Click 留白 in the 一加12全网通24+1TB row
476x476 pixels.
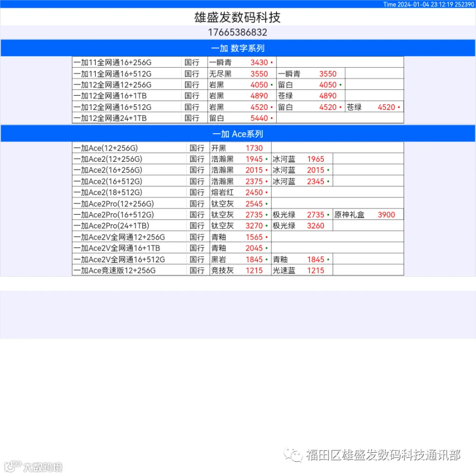[x=216, y=118]
